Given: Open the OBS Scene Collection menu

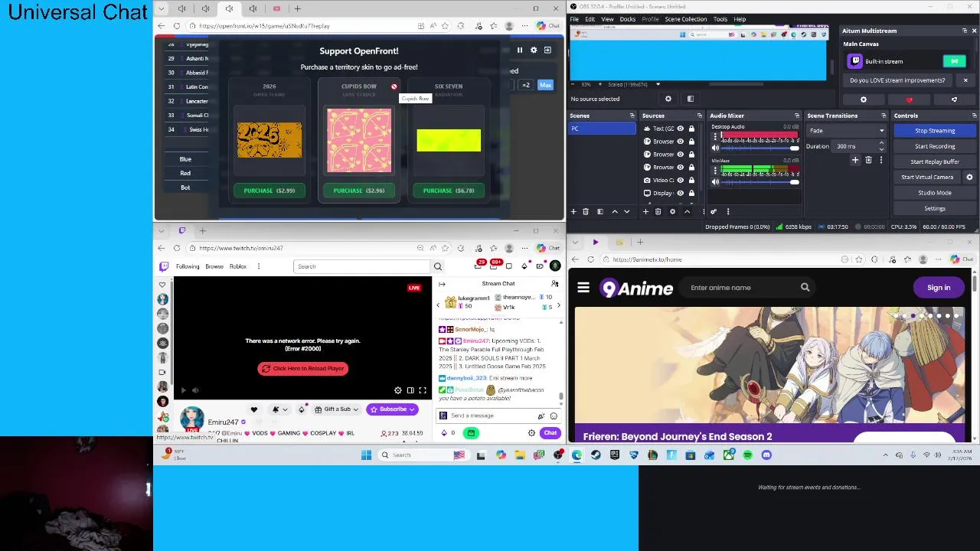Looking at the screenshot, I should 686,19.
